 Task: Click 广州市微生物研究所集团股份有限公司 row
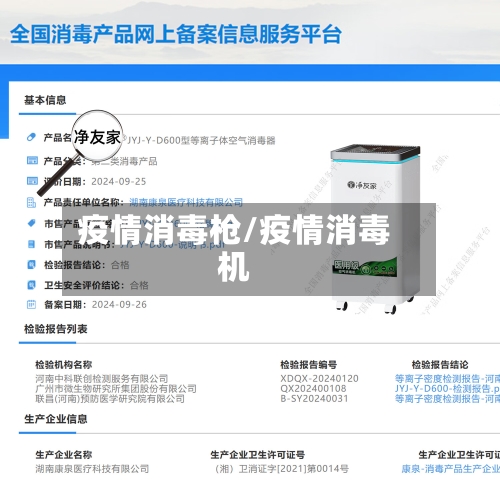click(116, 389)
